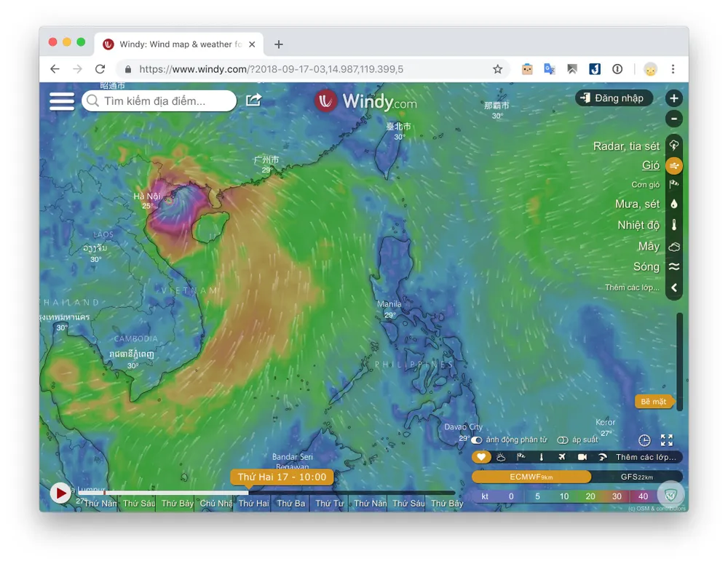Show the Mây cloud layer
This screenshot has width=728, height=564.
(674, 247)
